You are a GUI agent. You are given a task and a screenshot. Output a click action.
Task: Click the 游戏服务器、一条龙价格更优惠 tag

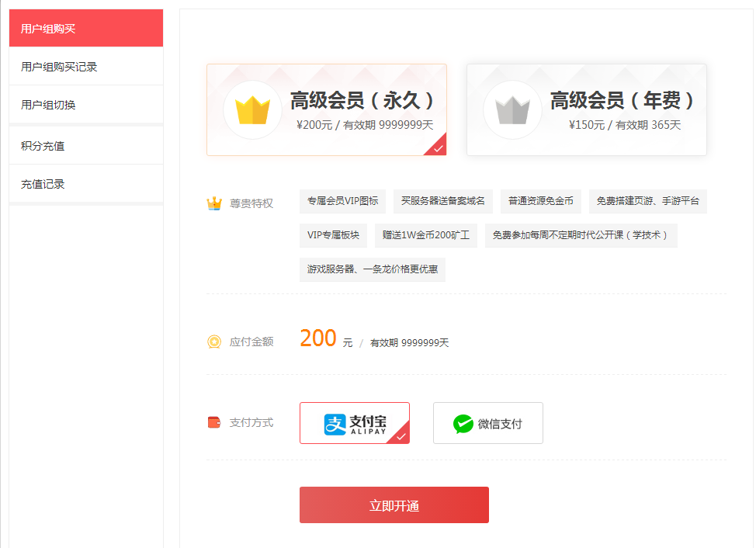click(372, 269)
